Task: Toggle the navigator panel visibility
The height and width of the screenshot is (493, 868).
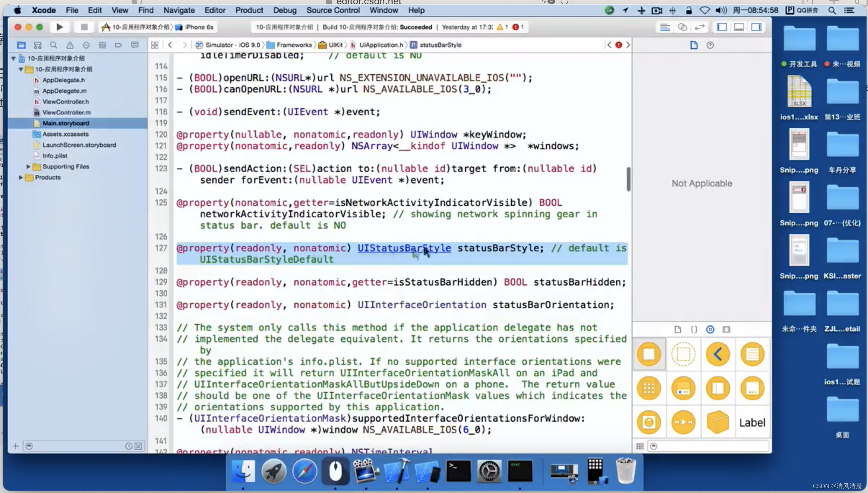Action: coord(722,26)
